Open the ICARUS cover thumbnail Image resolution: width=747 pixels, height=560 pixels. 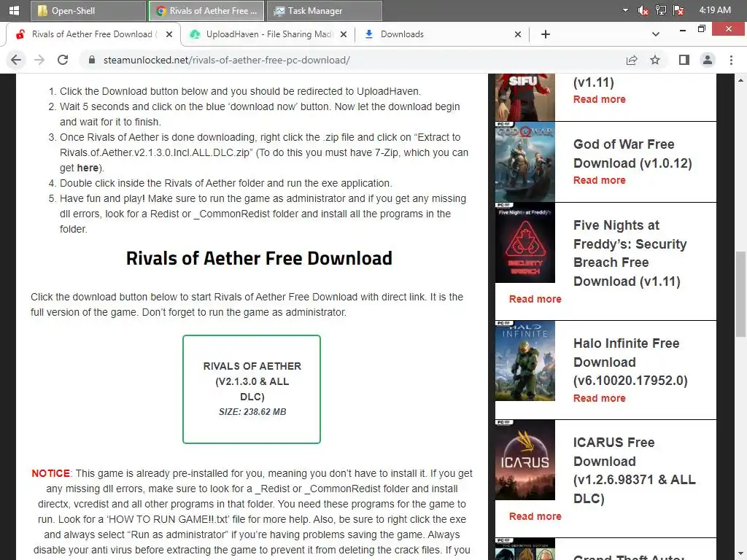tap(525, 460)
